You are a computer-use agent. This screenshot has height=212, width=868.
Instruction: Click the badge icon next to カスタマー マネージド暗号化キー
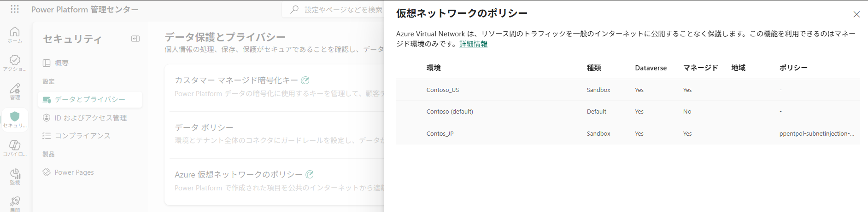coord(305,80)
